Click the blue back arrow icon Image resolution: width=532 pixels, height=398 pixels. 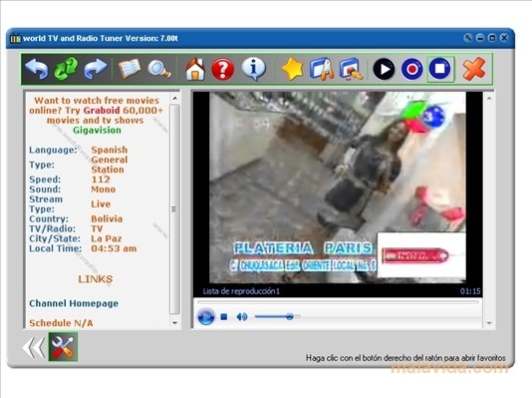tap(37, 69)
